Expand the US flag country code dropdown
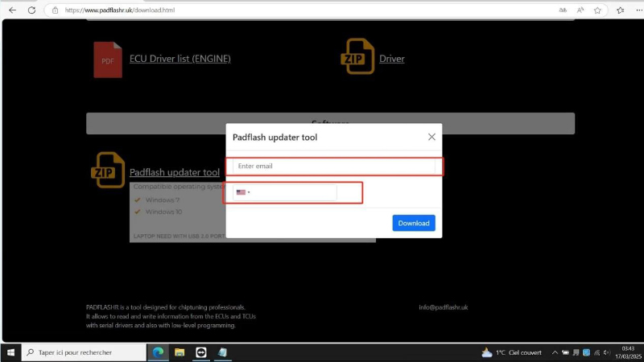Image resolution: width=644 pixels, height=362 pixels. click(242, 192)
